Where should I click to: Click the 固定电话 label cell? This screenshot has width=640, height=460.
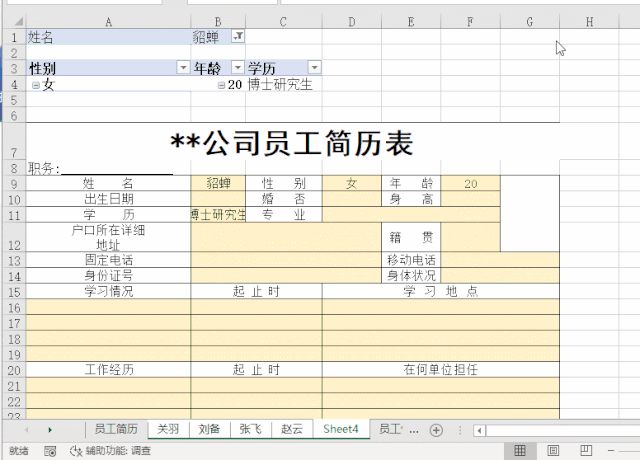(x=108, y=260)
